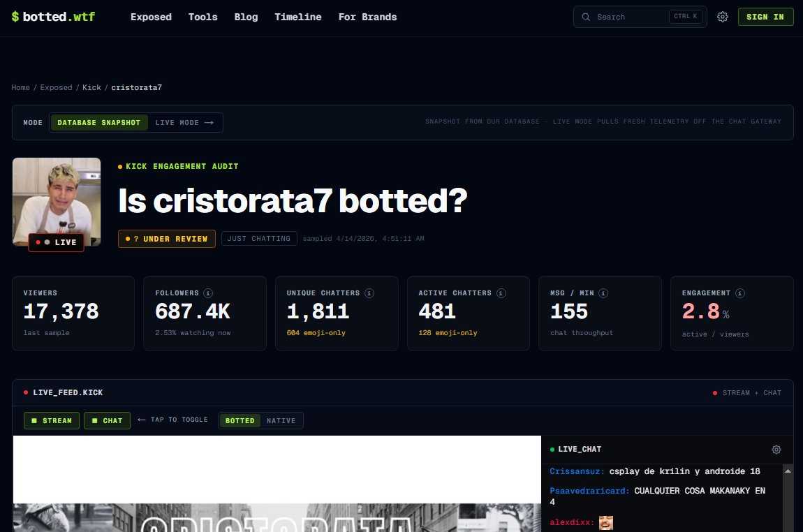Click the Under Review status badge

[166, 239]
